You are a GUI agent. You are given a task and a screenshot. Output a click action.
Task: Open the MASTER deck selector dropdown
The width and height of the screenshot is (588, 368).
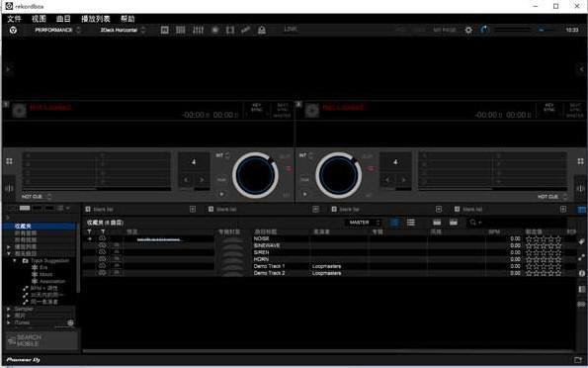click(x=364, y=223)
